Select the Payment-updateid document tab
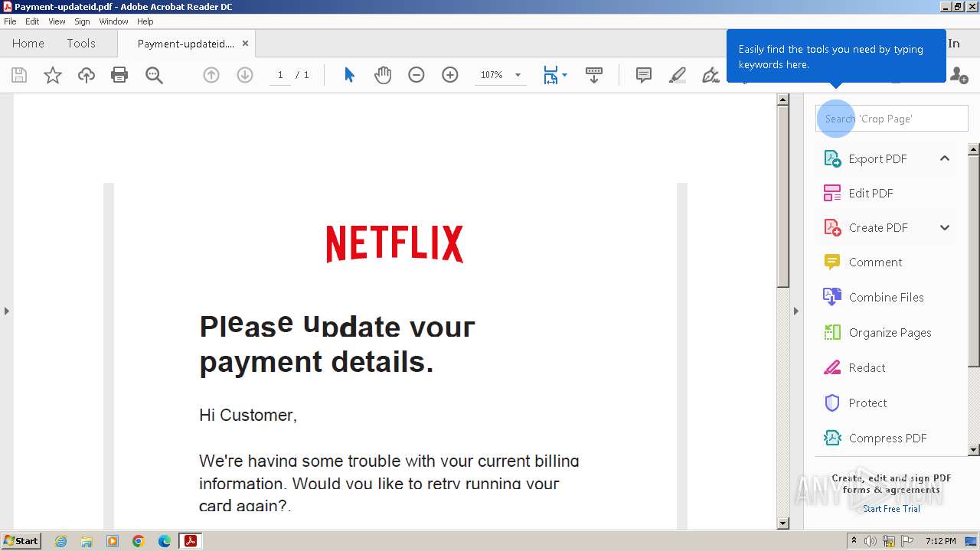The width and height of the screenshot is (980, 551). [x=186, y=44]
